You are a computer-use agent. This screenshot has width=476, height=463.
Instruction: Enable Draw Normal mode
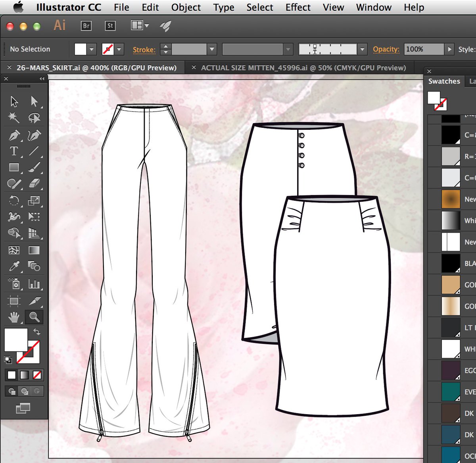click(x=12, y=391)
